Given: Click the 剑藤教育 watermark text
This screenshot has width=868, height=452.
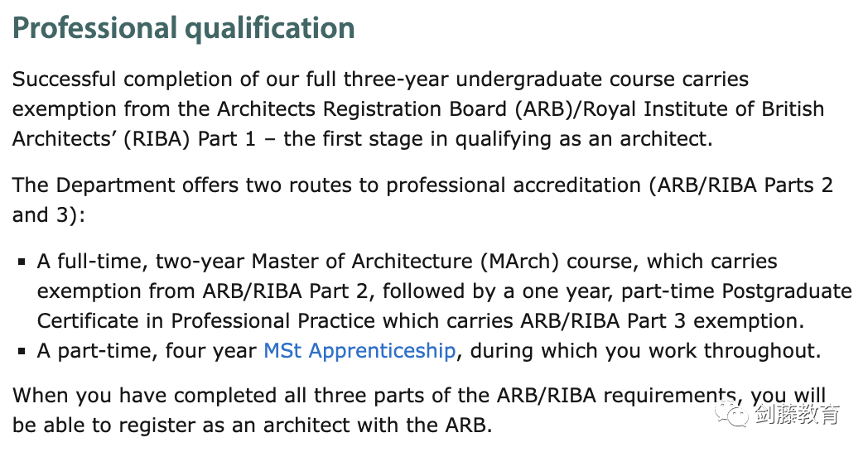Looking at the screenshot, I should (x=797, y=415).
